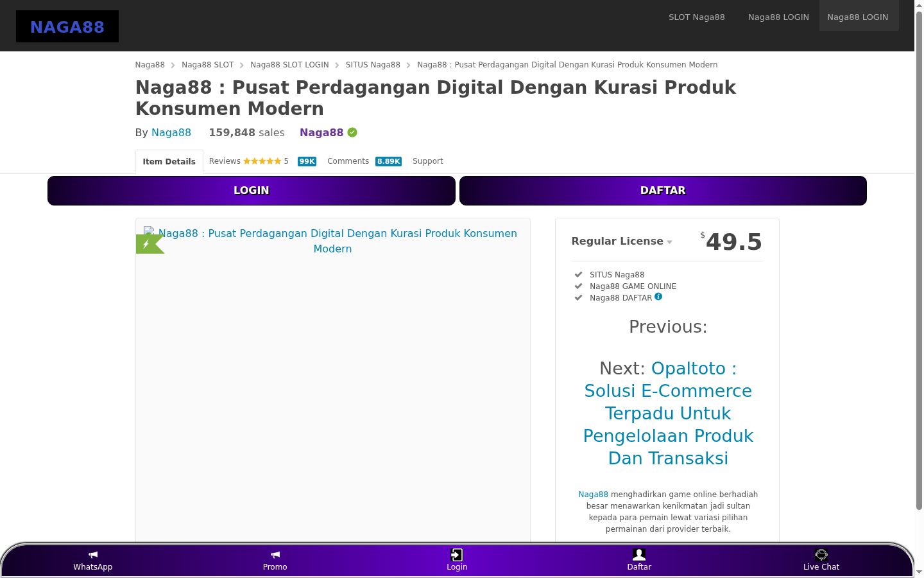924x578 pixels.
Task: Click the 99K reviews count badge
Action: click(307, 161)
